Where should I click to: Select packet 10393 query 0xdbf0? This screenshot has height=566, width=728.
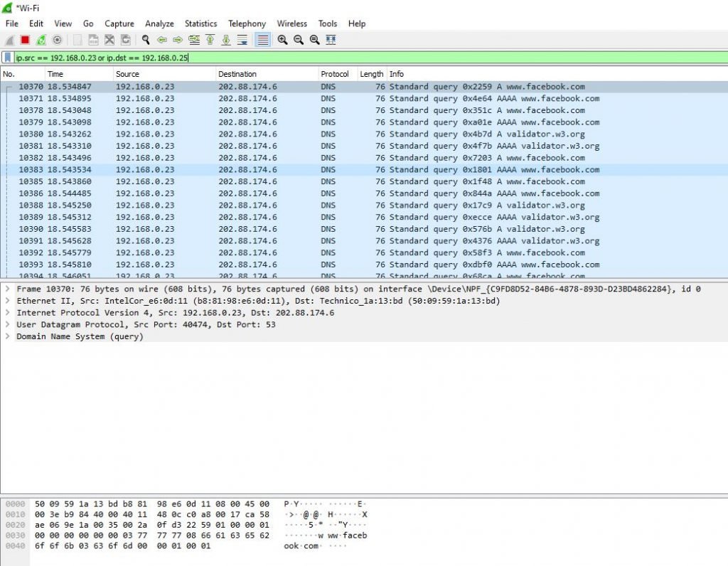click(364, 265)
